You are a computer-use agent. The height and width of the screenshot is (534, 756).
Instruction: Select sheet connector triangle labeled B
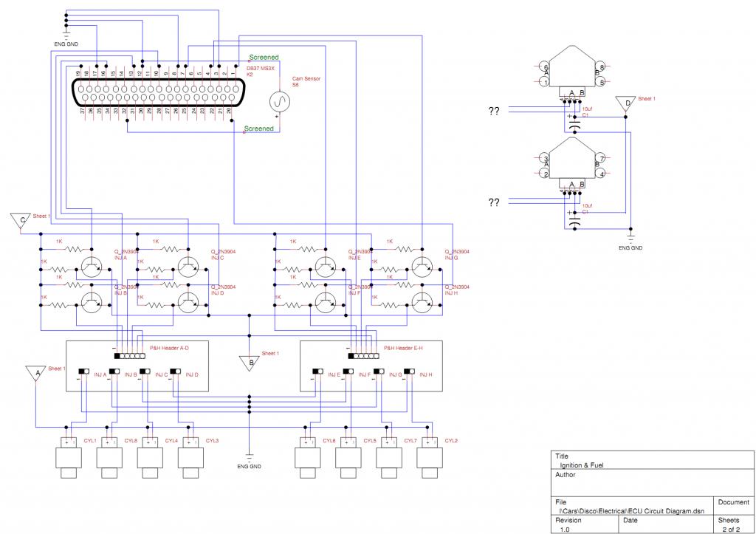click(250, 362)
